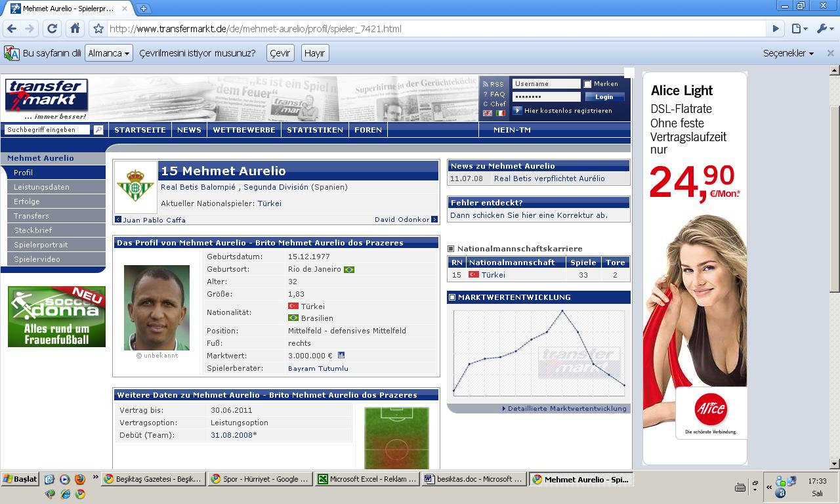Screen dimensions: 840x504
Task: Bookmark this page with the star icon
Action: [x=98, y=29]
